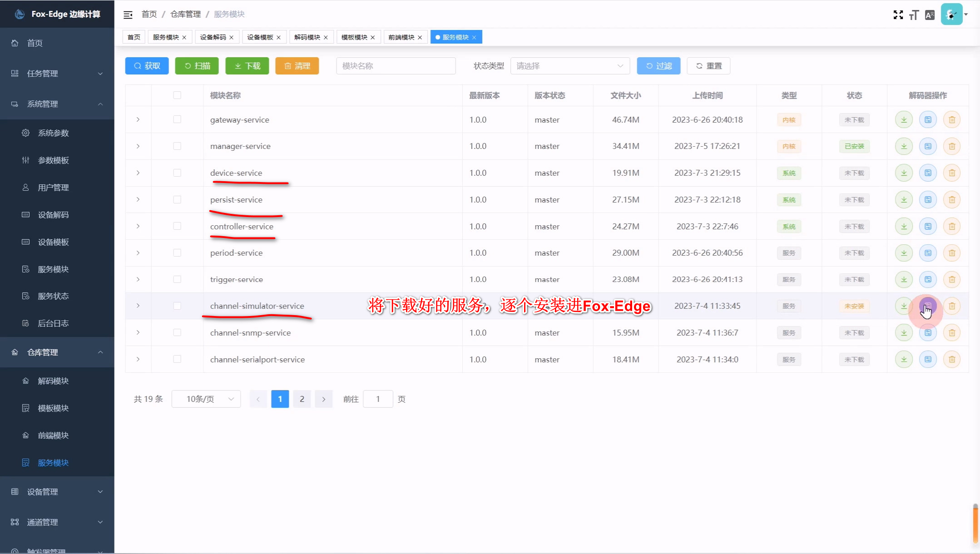Open 解码模块 under 仓库管理
980x554 pixels.
tap(57, 381)
